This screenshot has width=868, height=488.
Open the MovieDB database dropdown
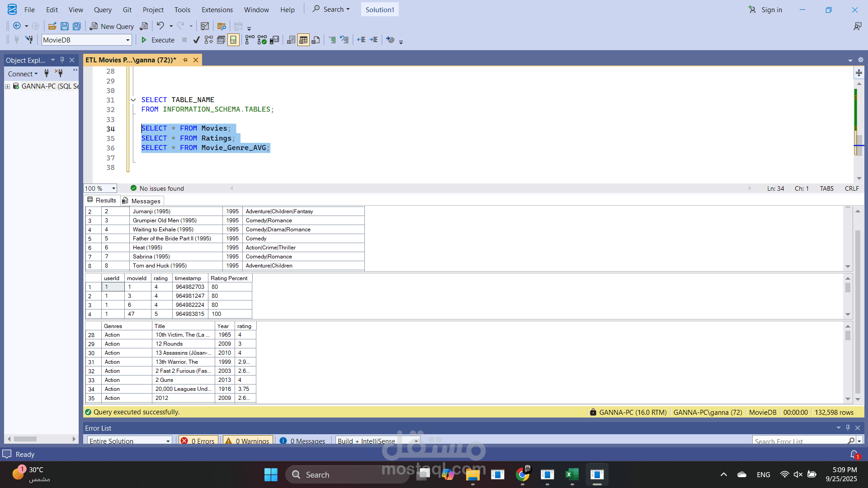[x=127, y=40]
